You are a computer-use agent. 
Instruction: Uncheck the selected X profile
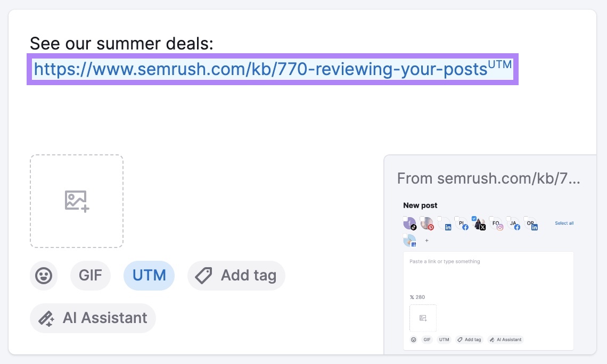click(x=474, y=218)
